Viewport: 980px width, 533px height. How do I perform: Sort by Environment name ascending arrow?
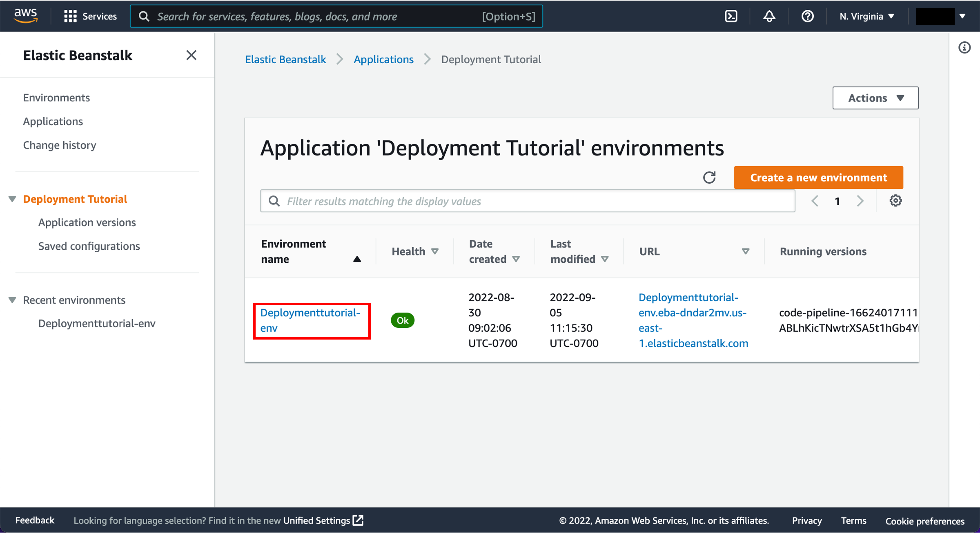click(357, 259)
